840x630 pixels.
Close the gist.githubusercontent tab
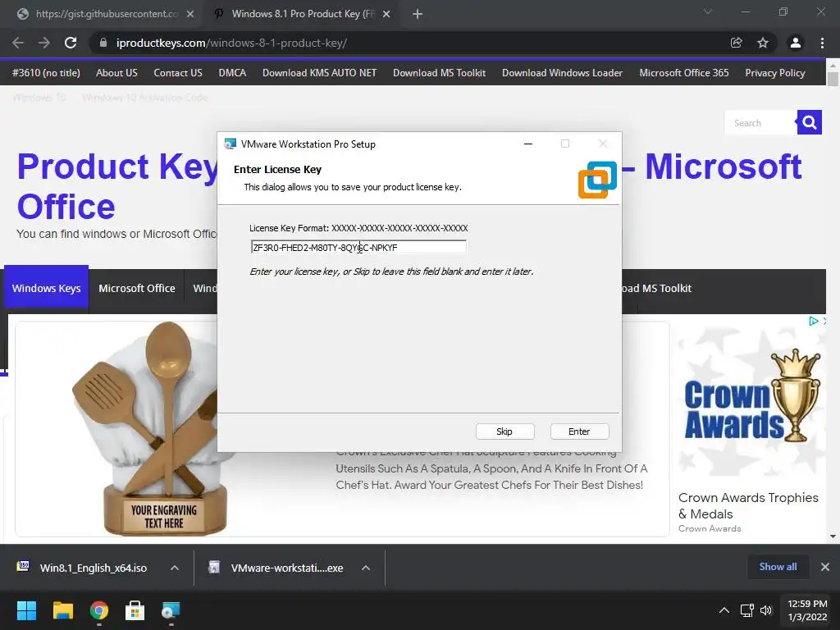point(190,14)
